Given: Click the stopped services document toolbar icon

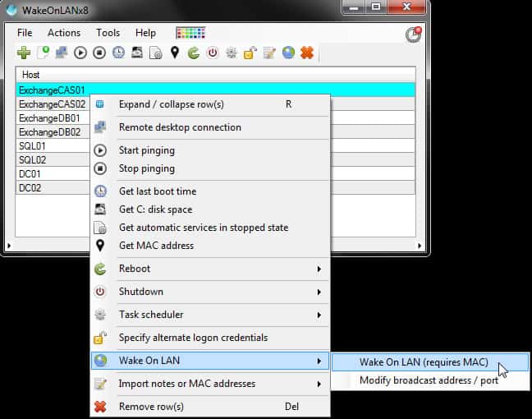Looking at the screenshot, I should (156, 53).
